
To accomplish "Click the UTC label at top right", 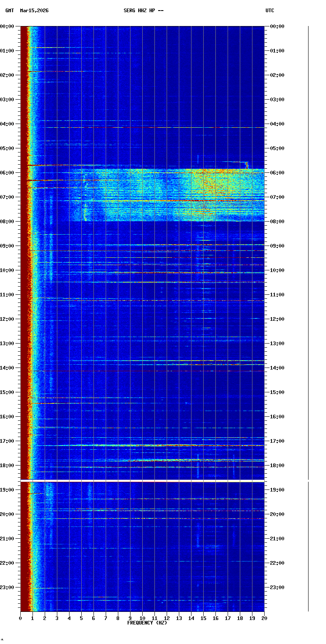I will pos(270,11).
